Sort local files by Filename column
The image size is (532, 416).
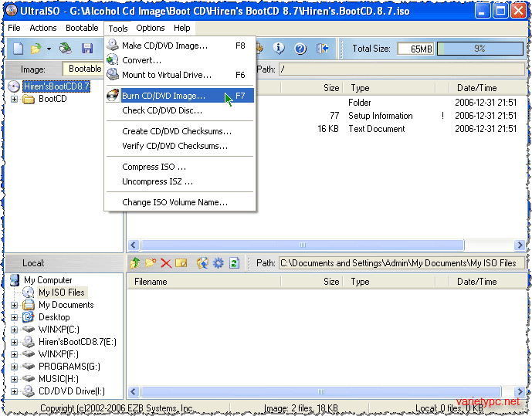(x=204, y=282)
